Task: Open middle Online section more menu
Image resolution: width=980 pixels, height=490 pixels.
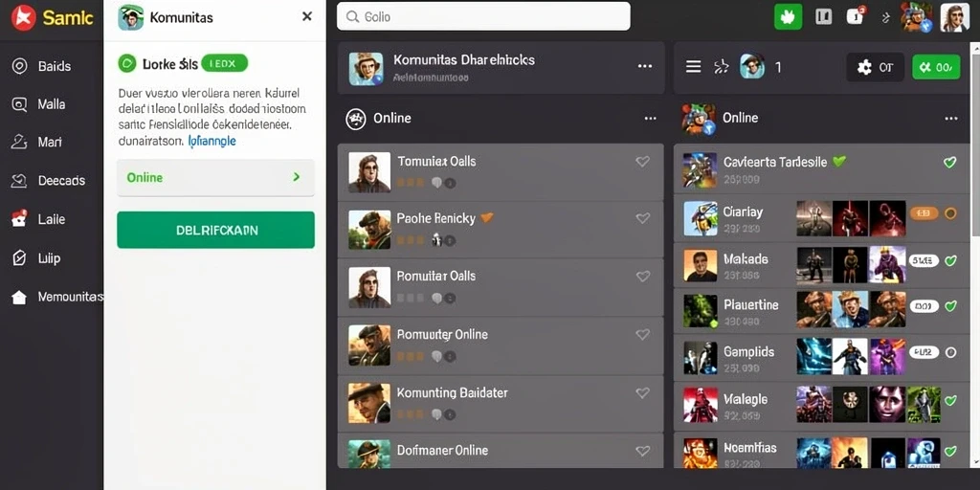Action: 650,118
